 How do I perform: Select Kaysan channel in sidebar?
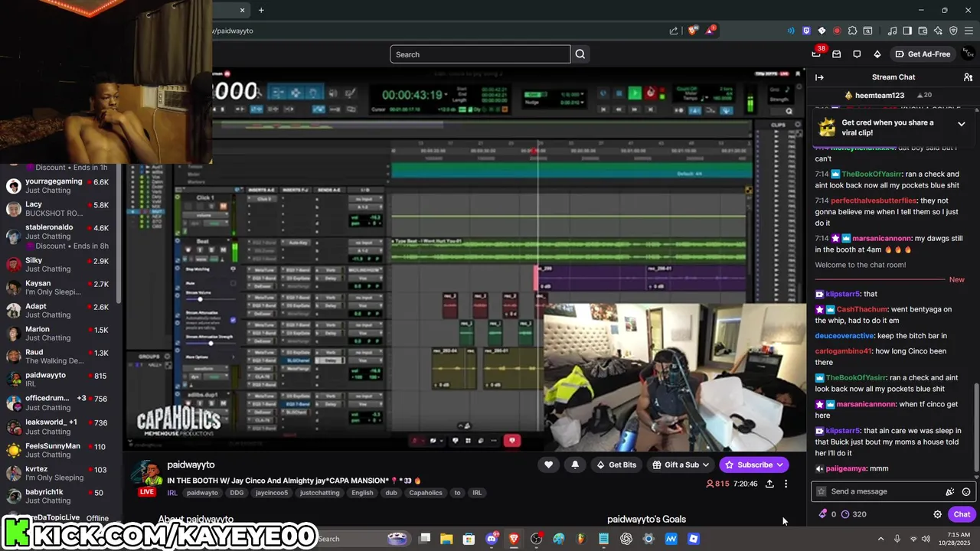(x=58, y=288)
